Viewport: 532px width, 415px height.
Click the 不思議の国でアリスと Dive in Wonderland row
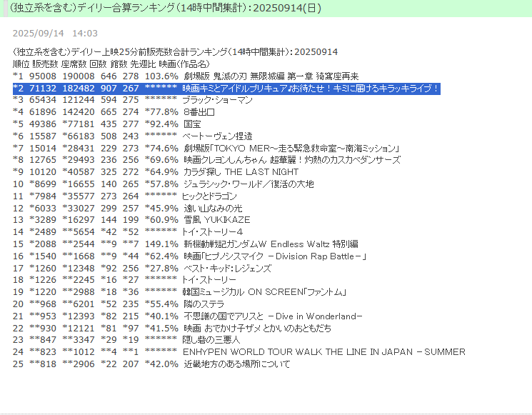188,316
